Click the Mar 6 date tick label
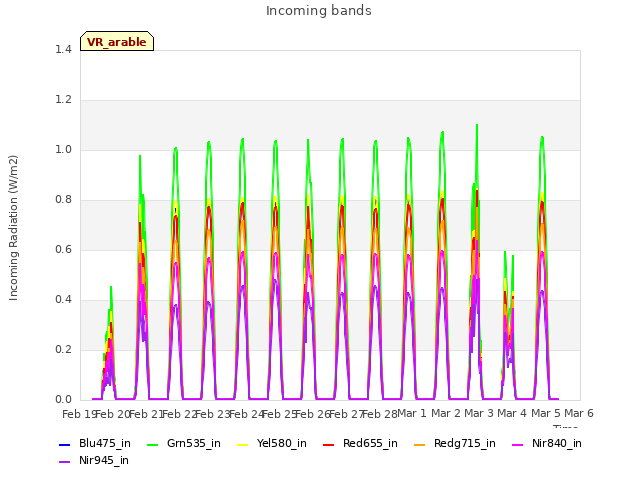Viewport: 640px width, 480px height. pyautogui.click(x=579, y=413)
